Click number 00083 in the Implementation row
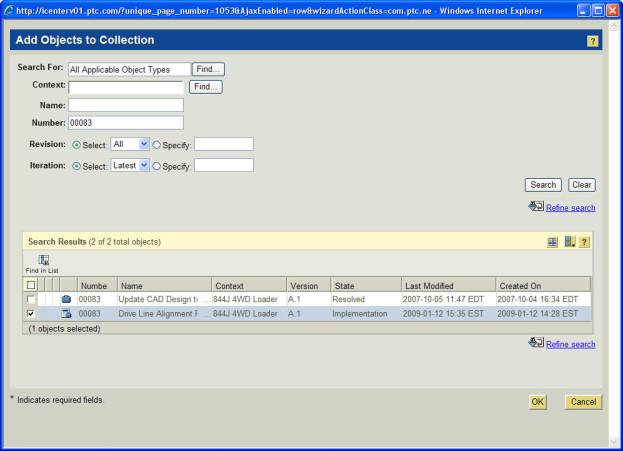The image size is (623, 451). coord(89,314)
